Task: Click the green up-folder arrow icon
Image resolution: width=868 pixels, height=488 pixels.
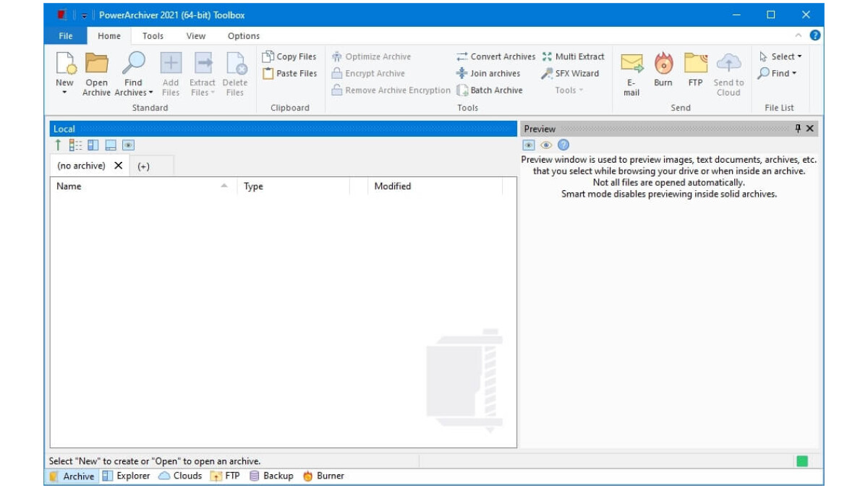Action: click(59, 145)
